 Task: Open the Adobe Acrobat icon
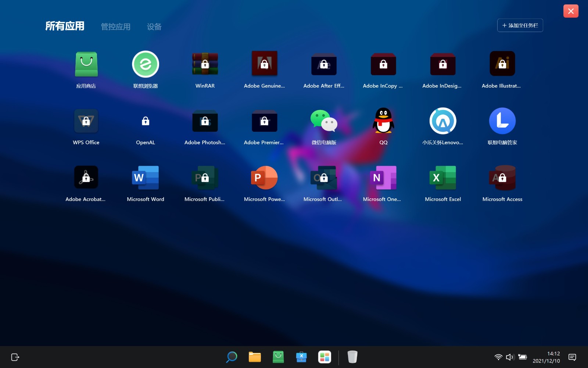(86, 177)
